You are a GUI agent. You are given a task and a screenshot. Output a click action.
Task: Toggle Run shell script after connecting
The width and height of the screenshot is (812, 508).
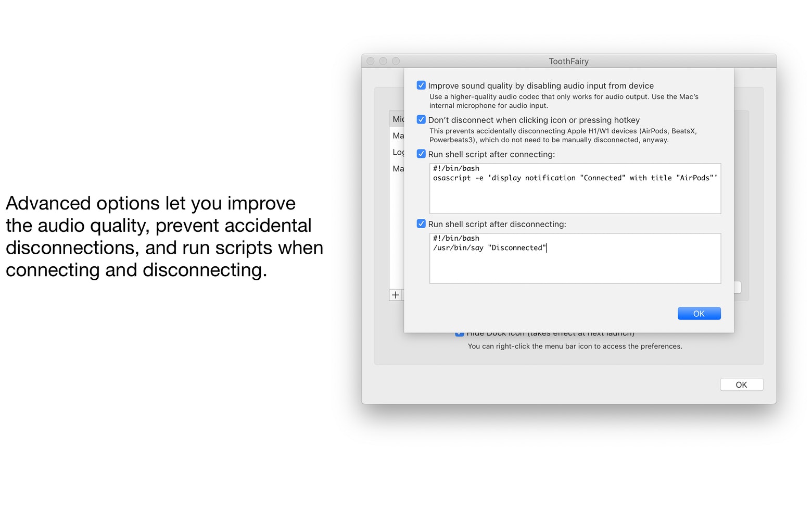pos(421,154)
